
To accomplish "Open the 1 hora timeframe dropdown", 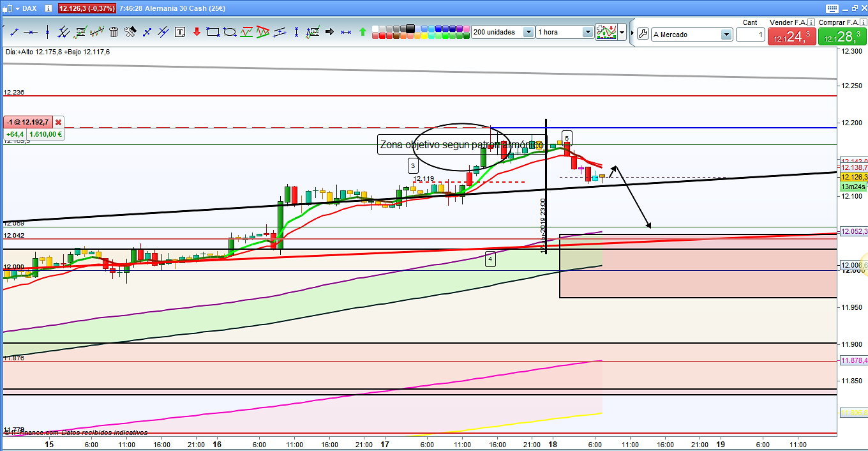I will click(587, 32).
